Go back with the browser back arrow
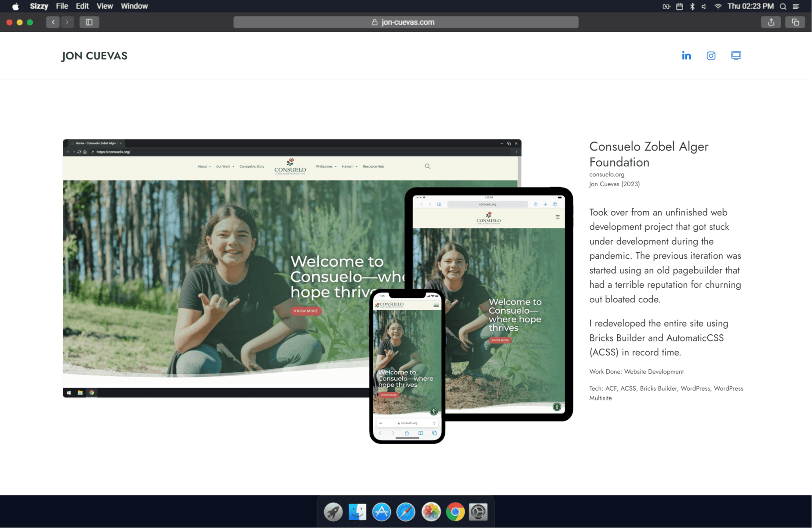This screenshot has height=528, width=812. coord(53,22)
